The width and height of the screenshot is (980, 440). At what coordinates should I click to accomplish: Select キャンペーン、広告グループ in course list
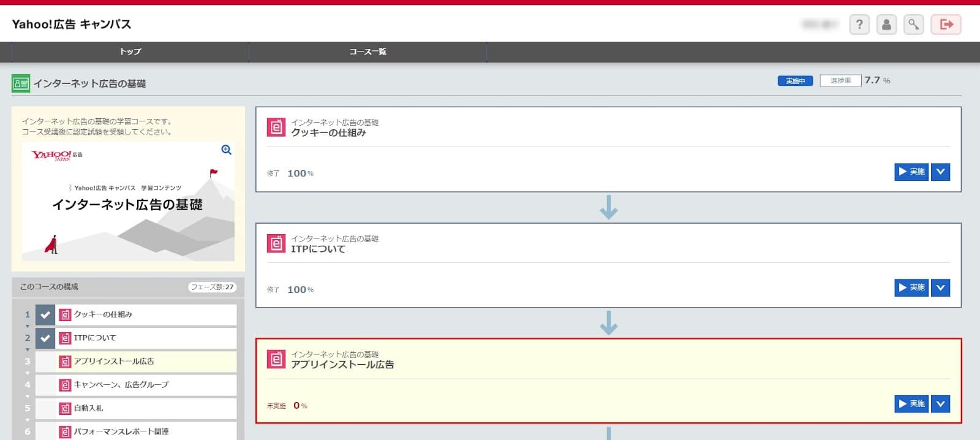[x=121, y=385]
